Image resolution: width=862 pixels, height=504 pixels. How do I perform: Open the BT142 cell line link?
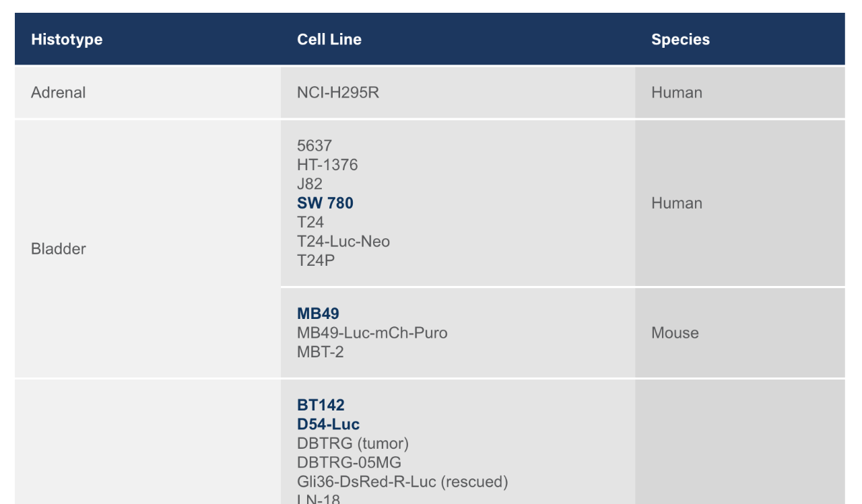pos(321,405)
